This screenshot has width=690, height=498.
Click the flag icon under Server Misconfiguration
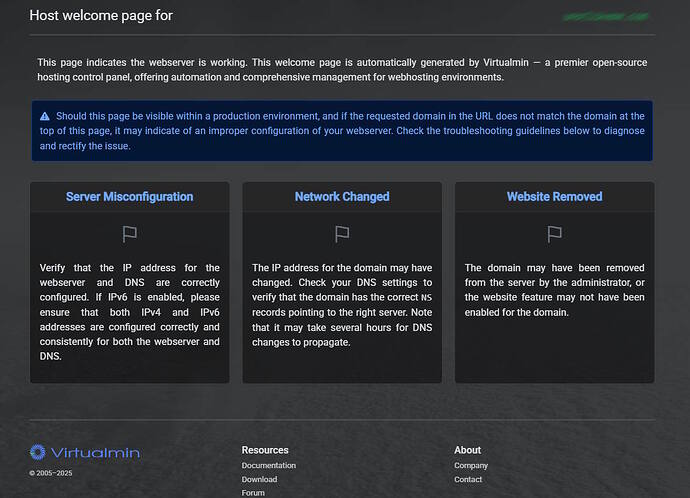[130, 234]
